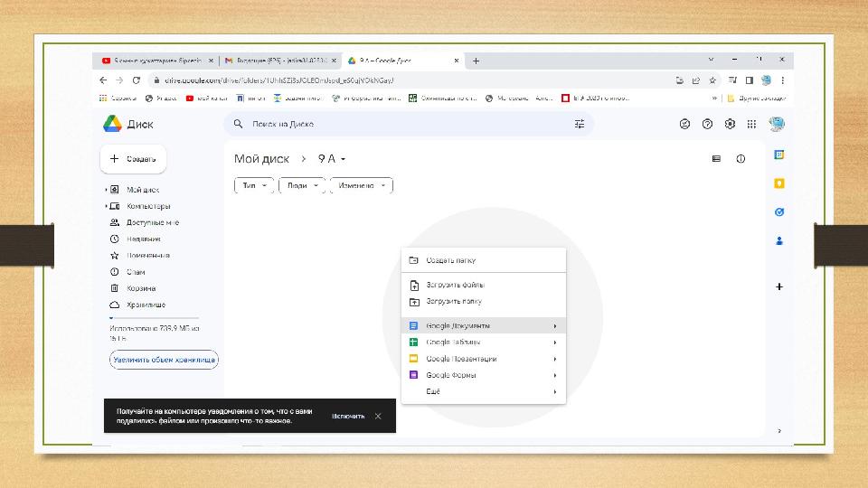Click the search magnifier icon in Drive
The width and height of the screenshot is (868, 488).
click(238, 124)
